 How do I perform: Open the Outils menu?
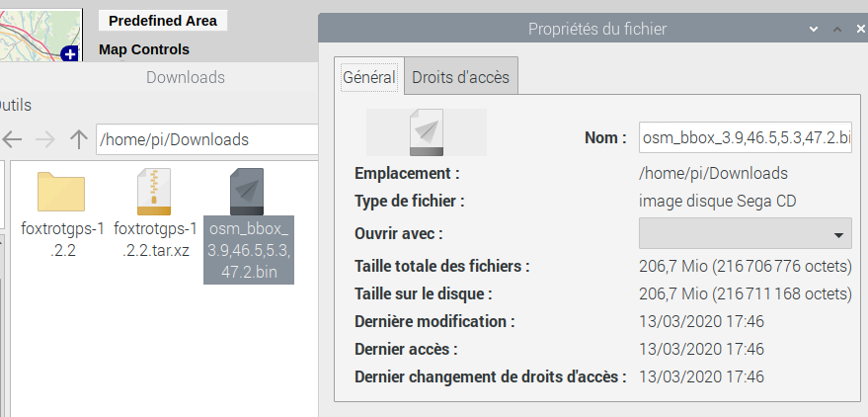click(x=15, y=105)
